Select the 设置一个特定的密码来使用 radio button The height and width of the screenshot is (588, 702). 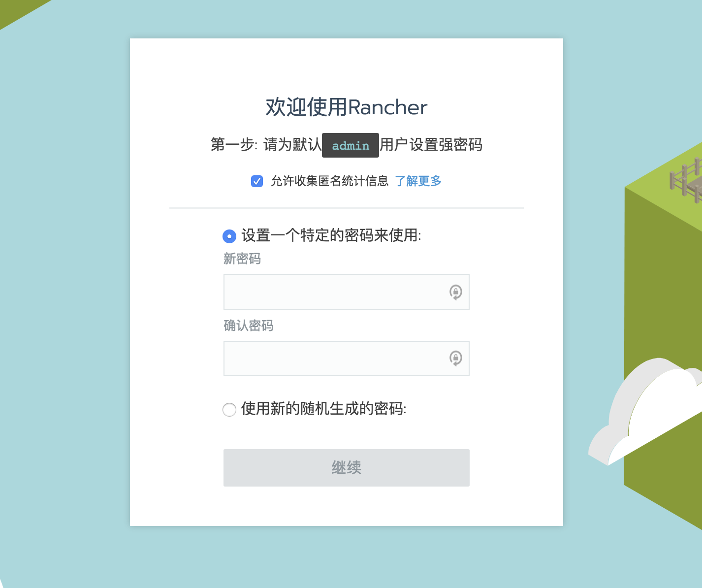coord(229,236)
